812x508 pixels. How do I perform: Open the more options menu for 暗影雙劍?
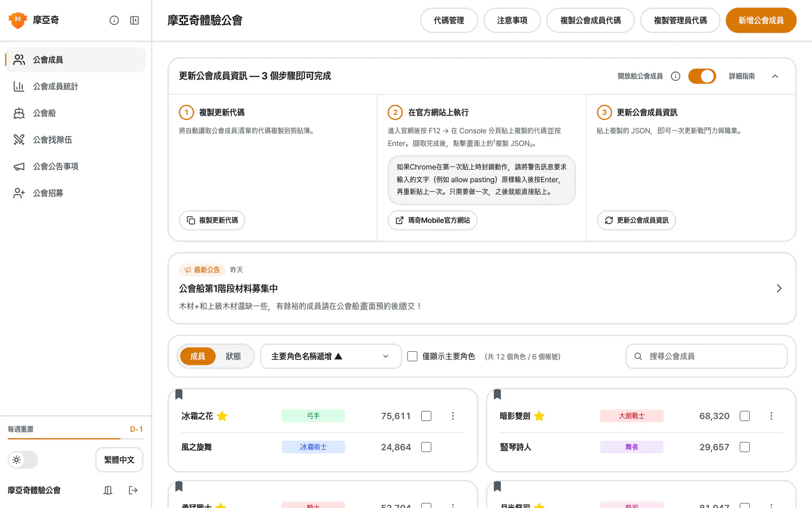[x=771, y=416]
